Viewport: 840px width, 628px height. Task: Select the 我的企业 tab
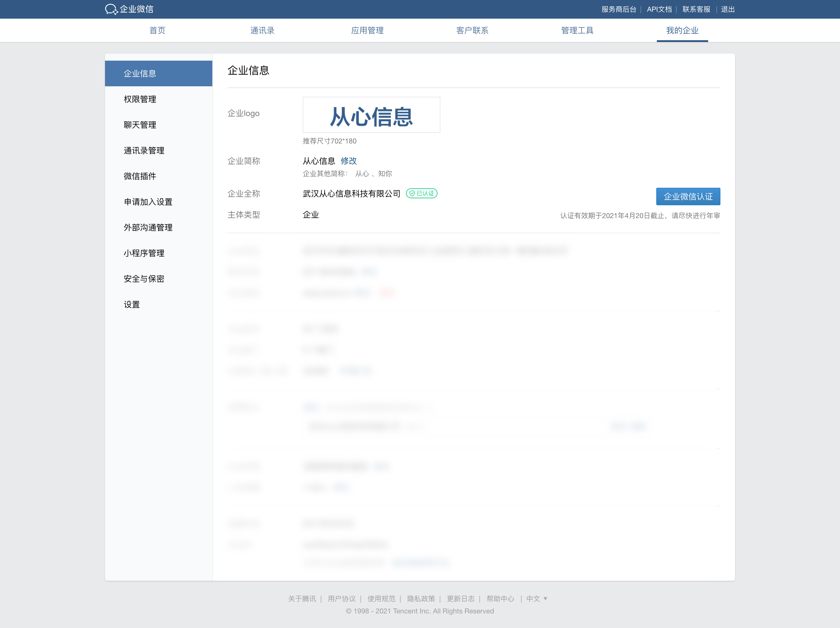pos(682,30)
